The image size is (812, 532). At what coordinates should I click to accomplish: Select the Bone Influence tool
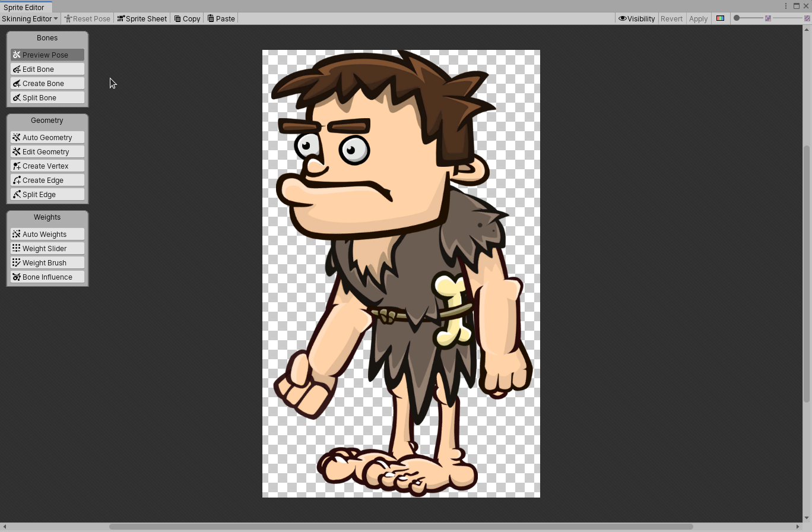tap(47, 277)
